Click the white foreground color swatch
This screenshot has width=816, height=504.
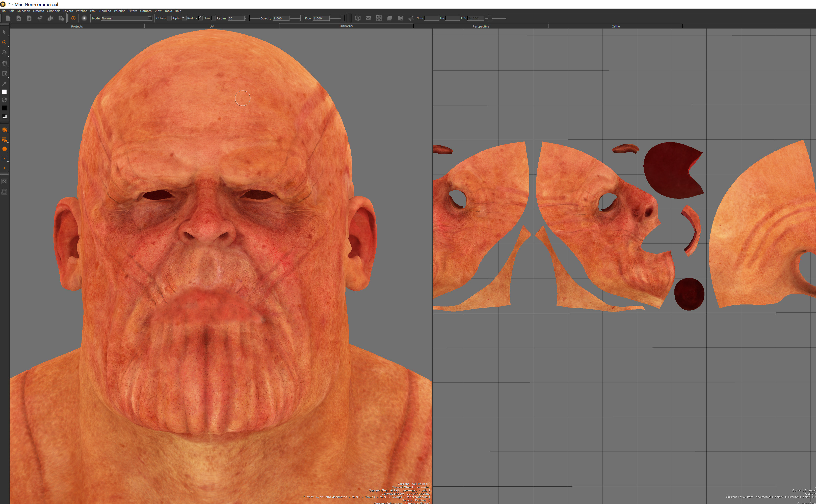pyautogui.click(x=4, y=92)
